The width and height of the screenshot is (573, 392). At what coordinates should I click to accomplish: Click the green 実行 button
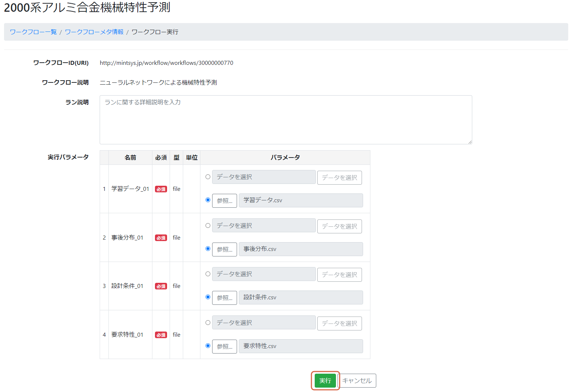(325, 381)
